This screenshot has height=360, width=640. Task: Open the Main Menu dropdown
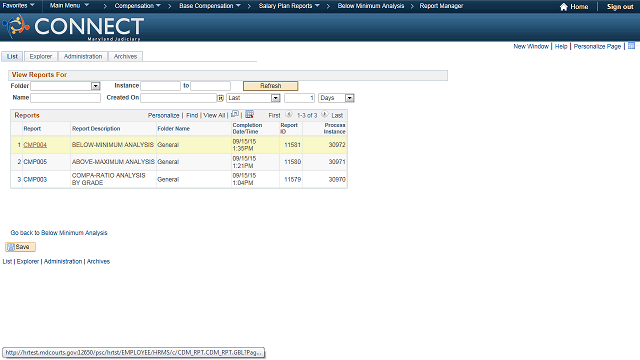tap(69, 5)
